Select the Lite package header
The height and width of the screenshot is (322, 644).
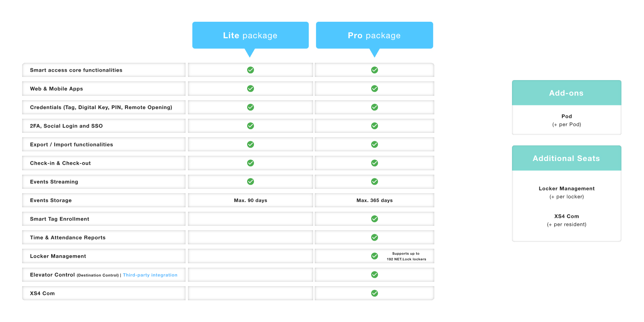point(250,35)
